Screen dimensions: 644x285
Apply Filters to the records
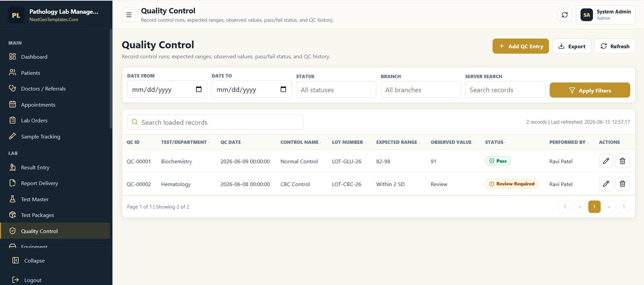590,90
